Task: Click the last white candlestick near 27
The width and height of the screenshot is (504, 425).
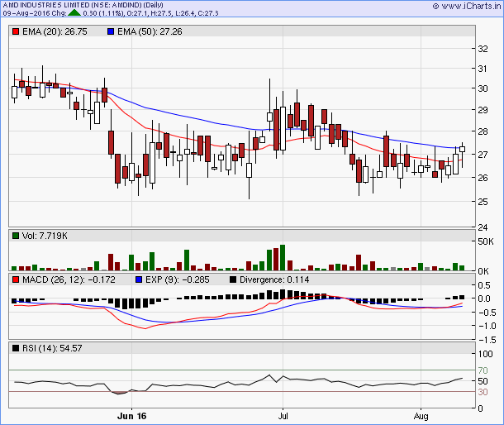Action: (x=462, y=149)
